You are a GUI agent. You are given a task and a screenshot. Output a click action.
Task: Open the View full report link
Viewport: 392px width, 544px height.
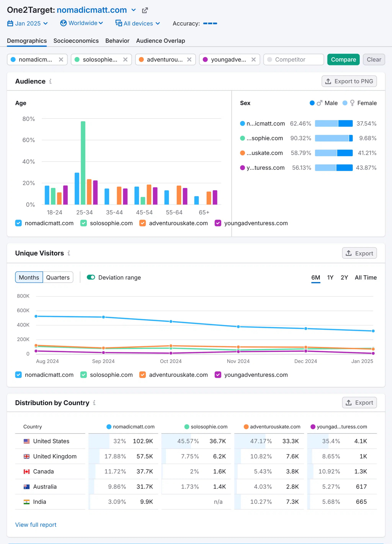pyautogui.click(x=36, y=525)
